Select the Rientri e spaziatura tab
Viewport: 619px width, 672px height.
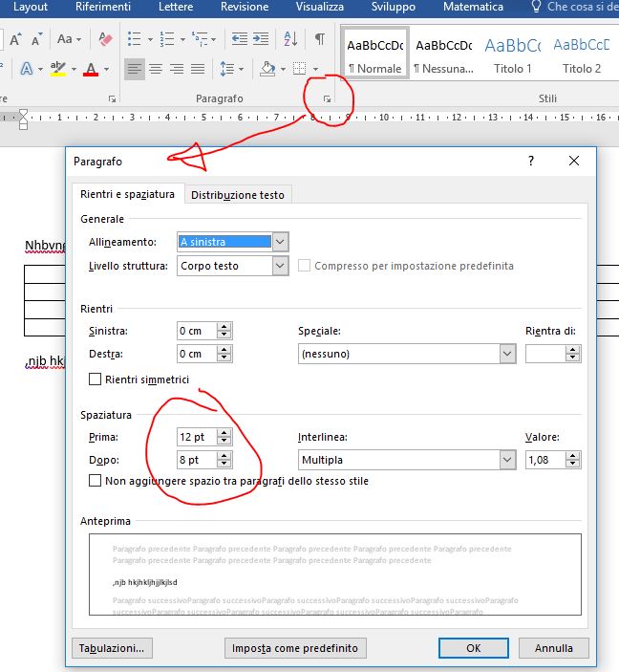(x=127, y=194)
